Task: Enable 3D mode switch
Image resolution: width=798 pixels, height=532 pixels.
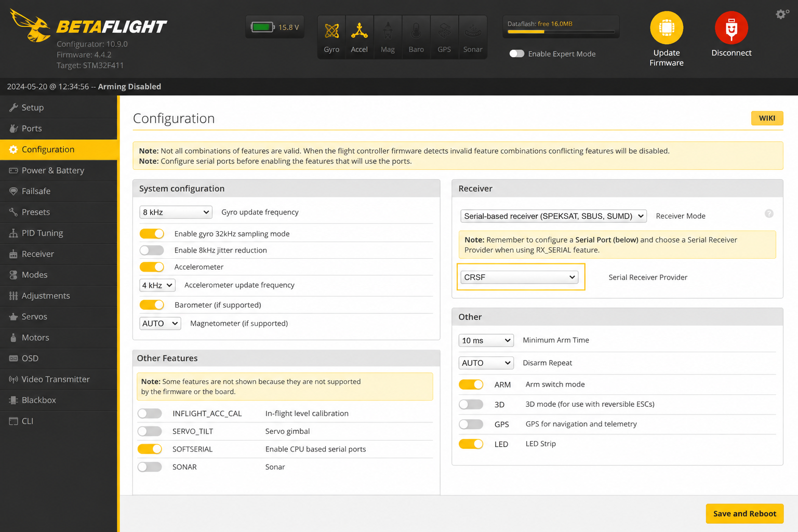Action: point(471,404)
